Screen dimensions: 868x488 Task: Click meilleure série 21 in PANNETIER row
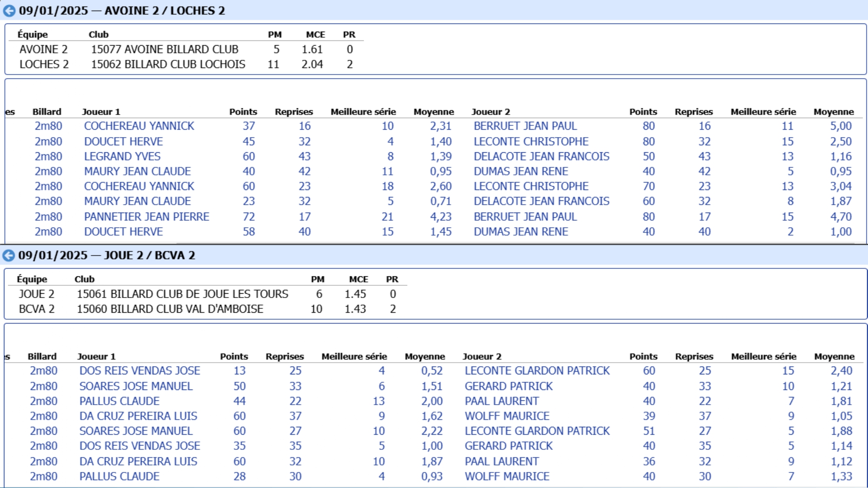(x=388, y=216)
